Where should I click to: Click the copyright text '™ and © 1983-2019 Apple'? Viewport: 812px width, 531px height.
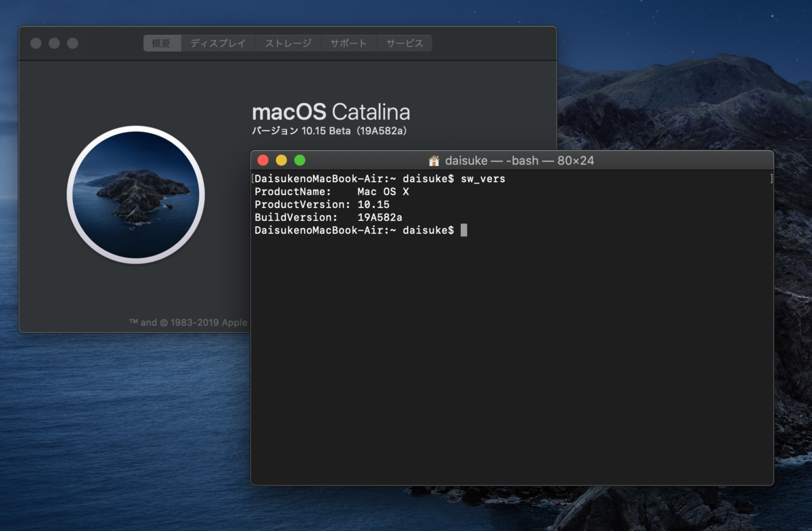(188, 322)
